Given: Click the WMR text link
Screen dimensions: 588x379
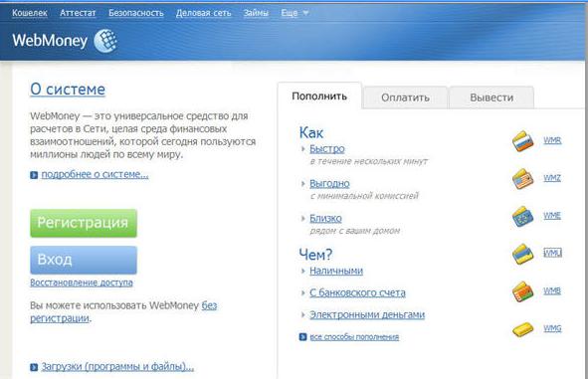Looking at the screenshot, I should [552, 140].
